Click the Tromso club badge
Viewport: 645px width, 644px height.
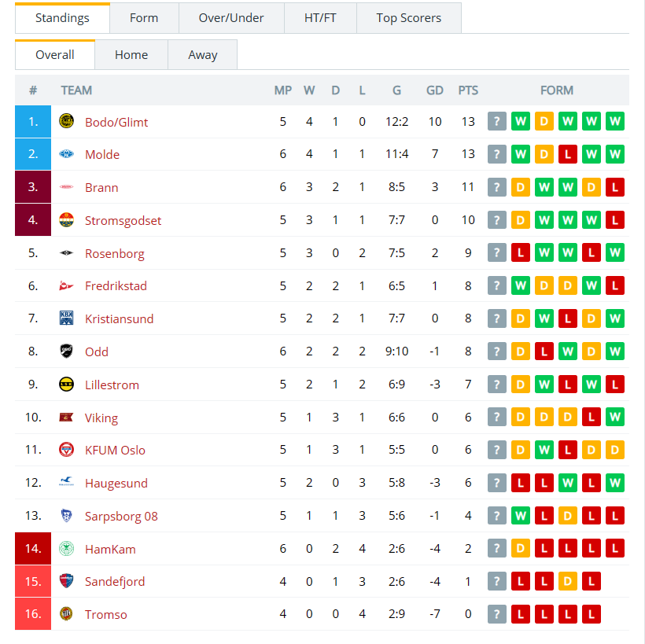(x=66, y=613)
